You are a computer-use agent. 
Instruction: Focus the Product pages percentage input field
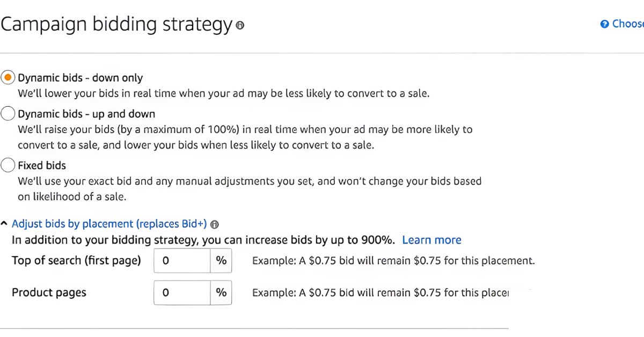(182, 292)
